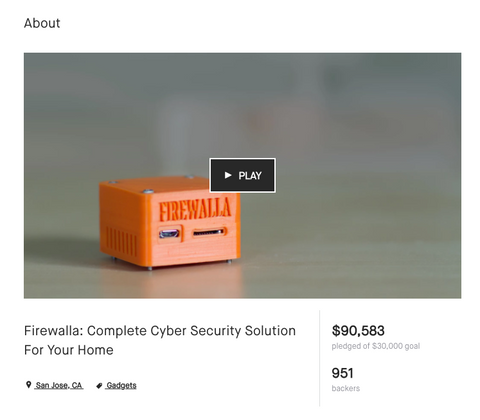
Task: Open the Gadgets category link
Action: [121, 385]
